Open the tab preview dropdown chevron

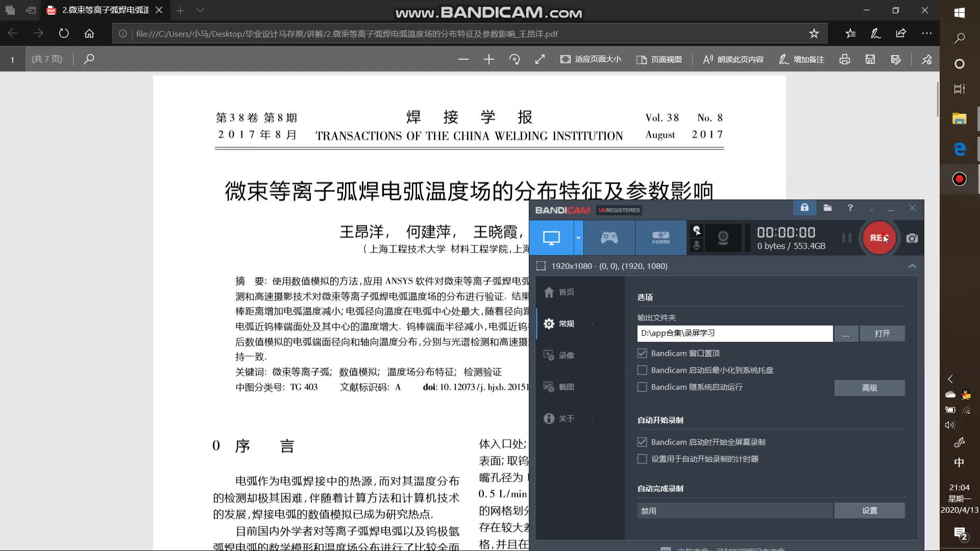[200, 10]
